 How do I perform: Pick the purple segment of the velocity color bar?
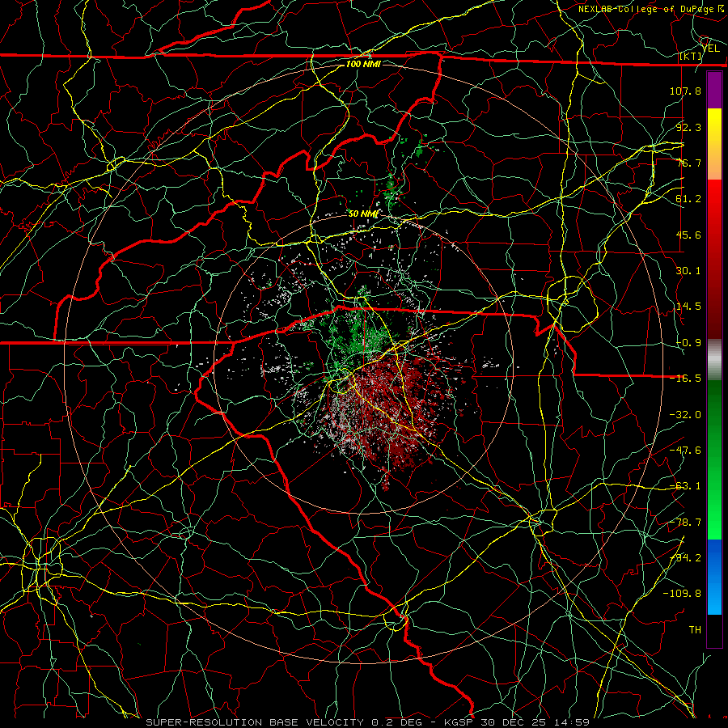pyautogui.click(x=714, y=90)
